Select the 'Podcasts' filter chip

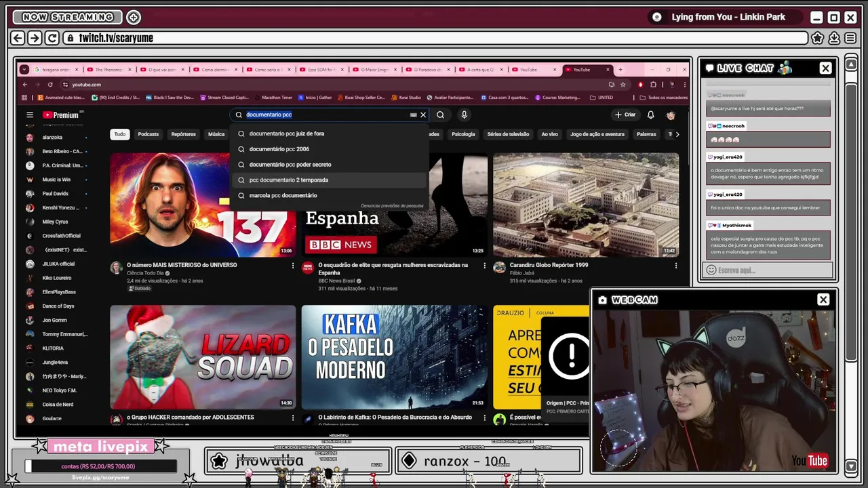[x=149, y=134]
